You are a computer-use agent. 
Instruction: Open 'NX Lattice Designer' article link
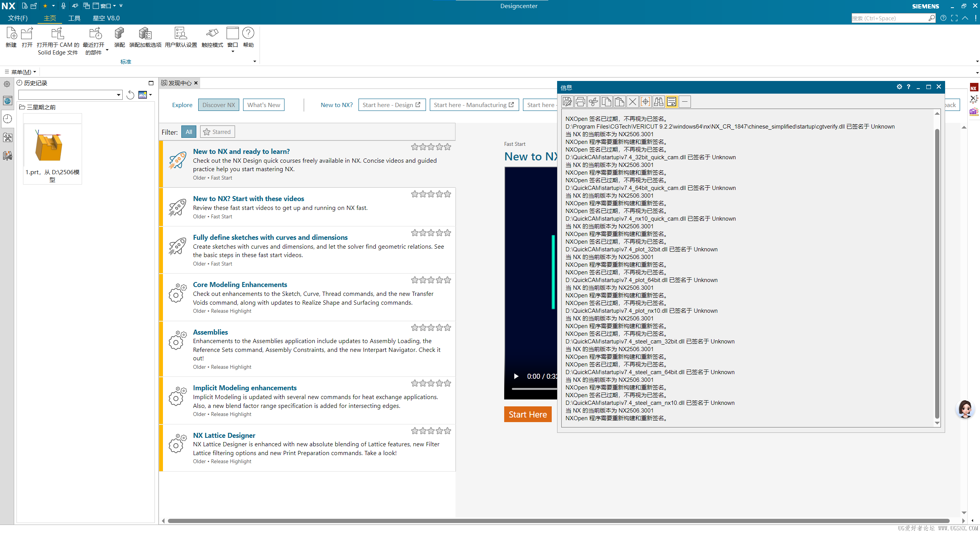224,436
